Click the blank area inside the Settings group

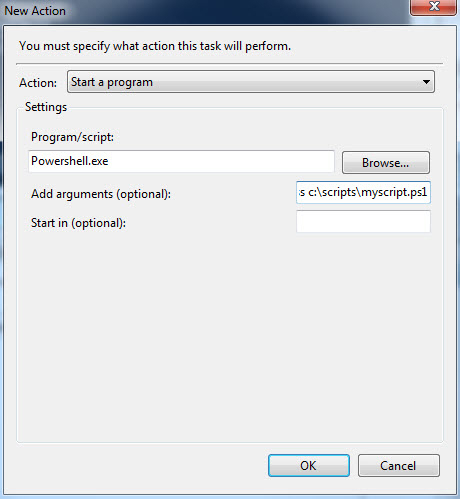(230, 333)
